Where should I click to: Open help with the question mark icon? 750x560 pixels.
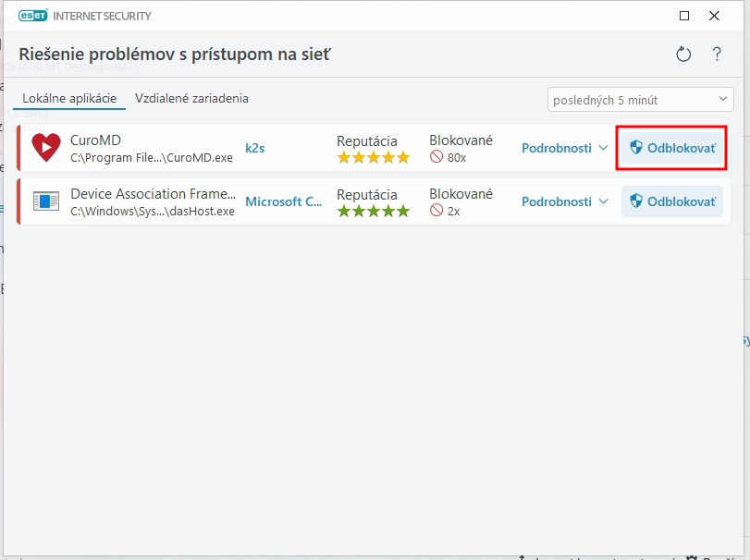[x=717, y=54]
